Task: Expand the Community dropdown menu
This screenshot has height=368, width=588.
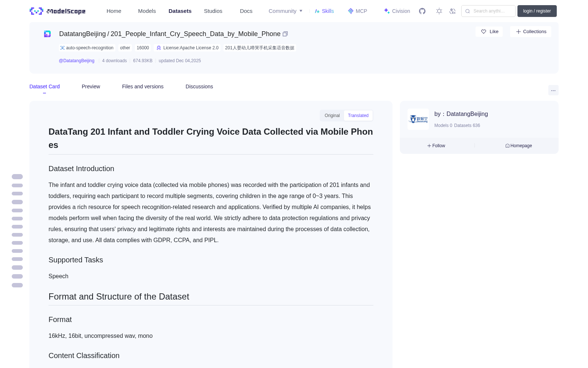Action: pos(286,11)
